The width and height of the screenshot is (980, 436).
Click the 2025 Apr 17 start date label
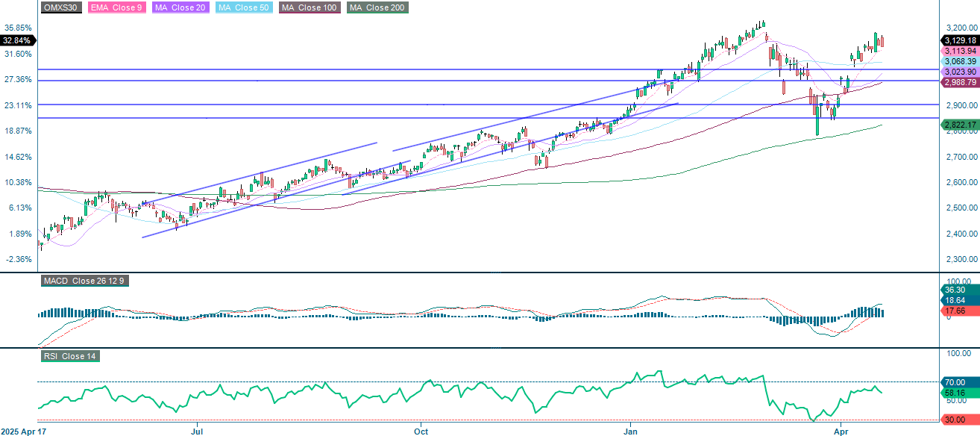coord(22,432)
